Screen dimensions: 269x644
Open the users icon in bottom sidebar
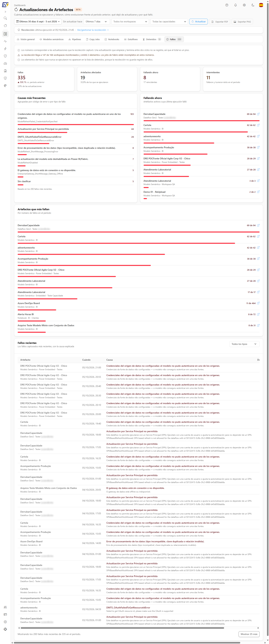click(5, 607)
